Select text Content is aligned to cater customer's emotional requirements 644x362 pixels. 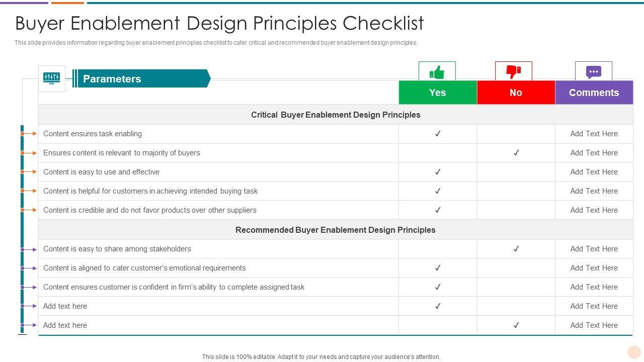click(144, 268)
